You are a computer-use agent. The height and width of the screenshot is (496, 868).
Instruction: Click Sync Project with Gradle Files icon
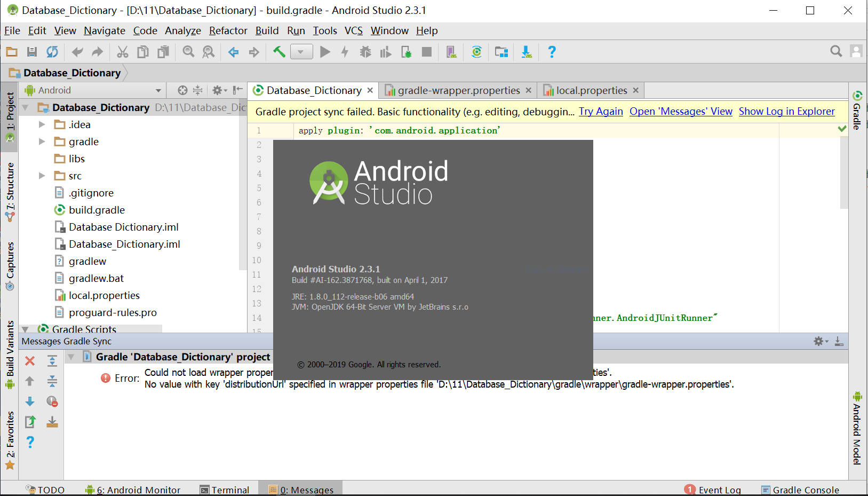click(x=476, y=52)
